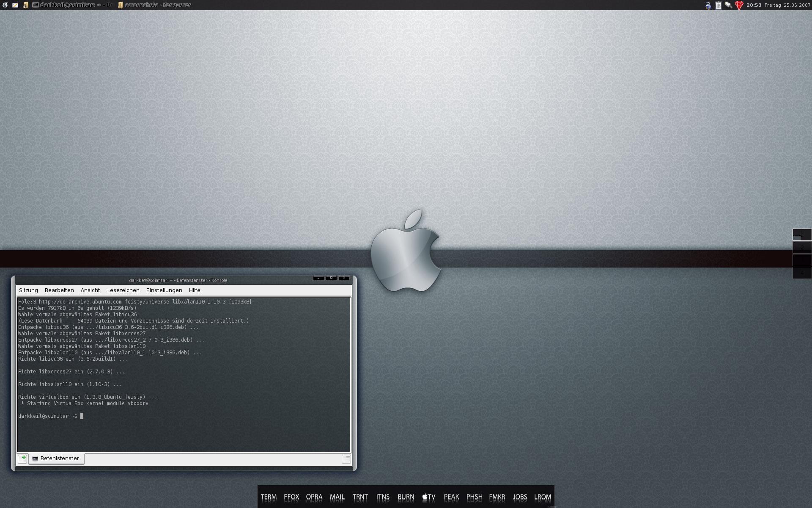Image resolution: width=812 pixels, height=508 pixels.
Task: Click the network plug tray icon
Action: pyautogui.click(x=728, y=6)
